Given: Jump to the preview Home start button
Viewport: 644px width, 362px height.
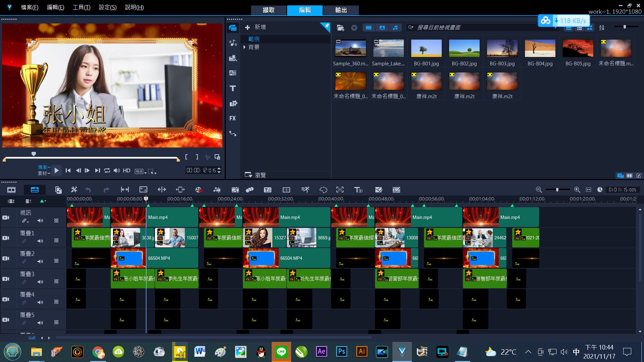Looking at the screenshot, I should tap(68, 171).
